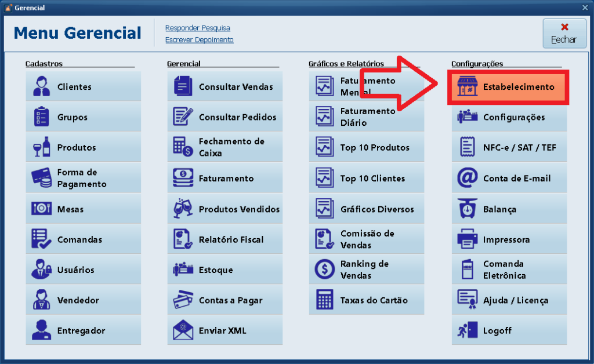Open Consultar Vendas
Screen dimensions: 594x364
pyautogui.click(x=225, y=87)
